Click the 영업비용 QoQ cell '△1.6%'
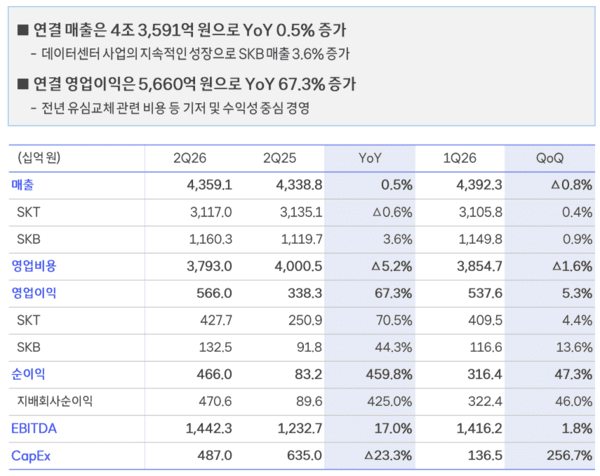This screenshot has width=600, height=476. coord(572,266)
